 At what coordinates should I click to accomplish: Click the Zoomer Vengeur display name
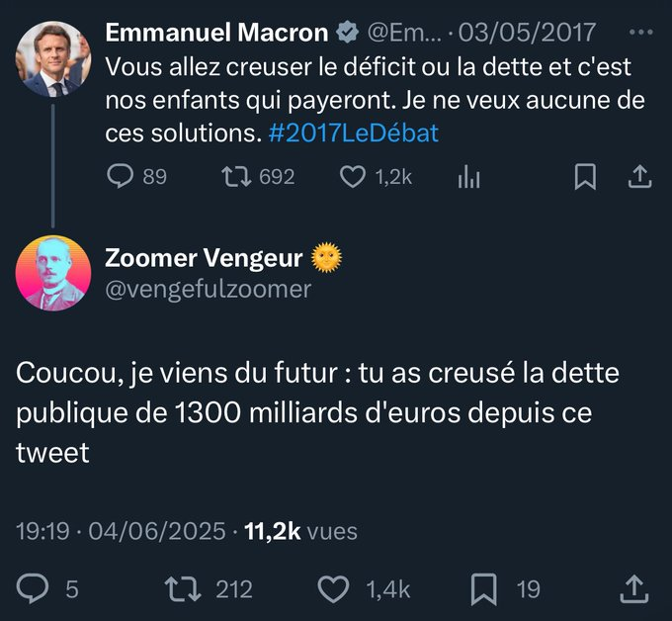[204, 258]
